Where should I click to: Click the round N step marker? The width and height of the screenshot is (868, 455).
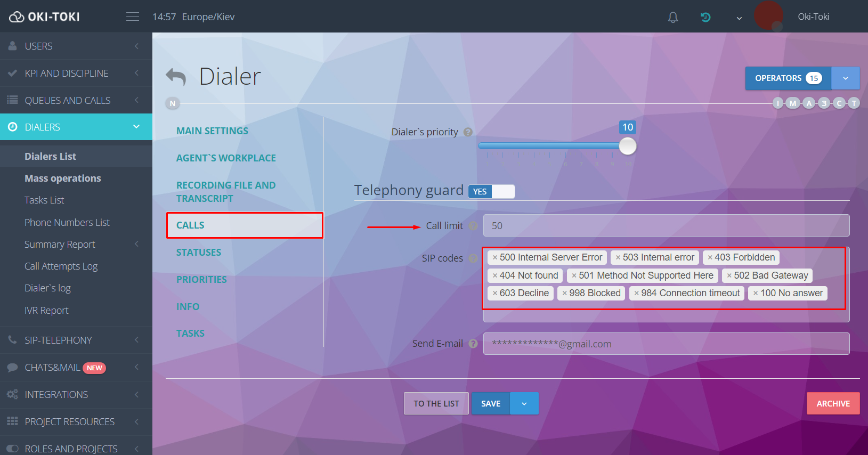tap(172, 103)
